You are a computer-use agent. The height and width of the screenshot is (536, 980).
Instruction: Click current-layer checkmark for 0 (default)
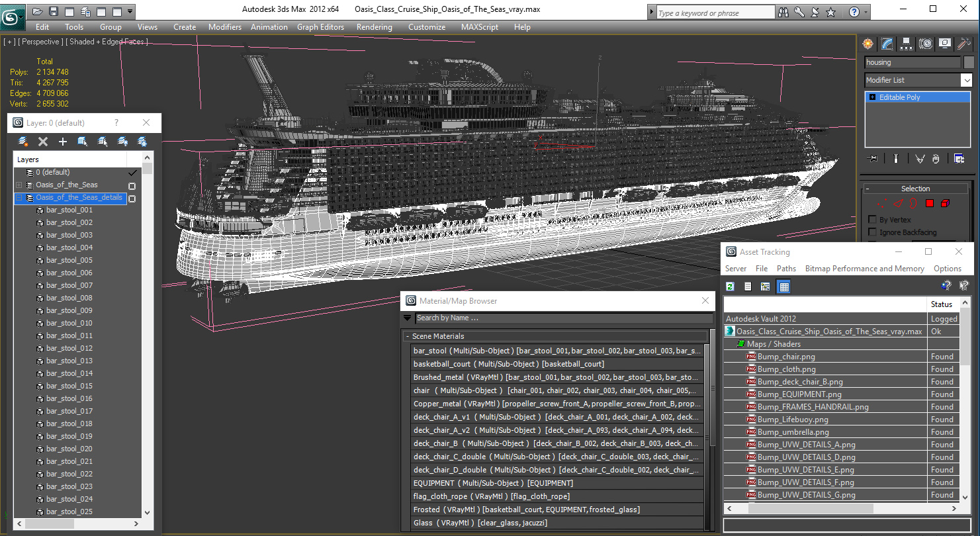tap(132, 173)
